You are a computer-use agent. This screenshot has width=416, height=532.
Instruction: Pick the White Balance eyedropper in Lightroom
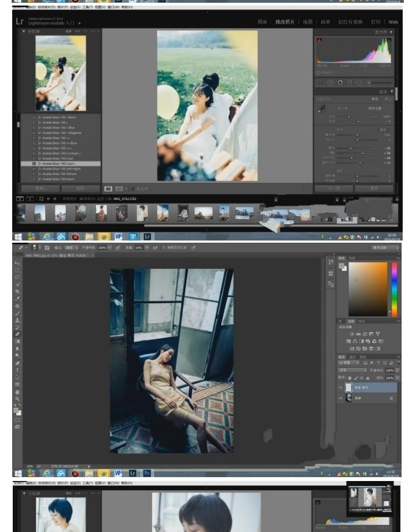click(321, 109)
